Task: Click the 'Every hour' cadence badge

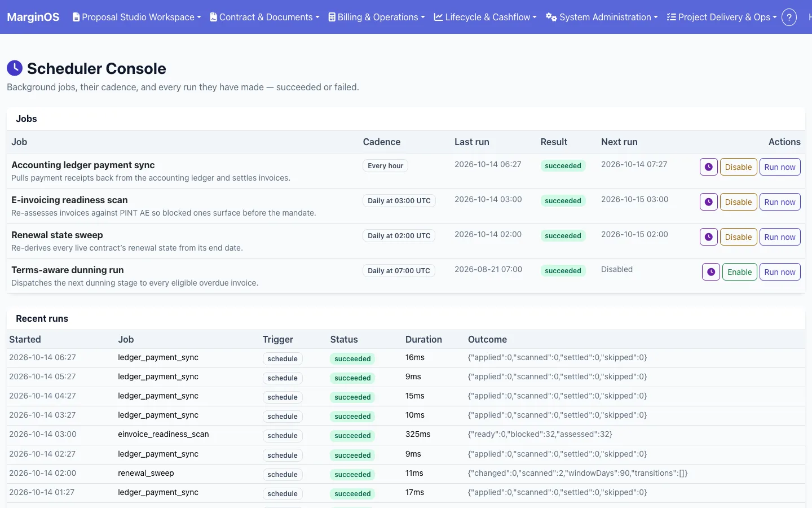Action: 385,166
